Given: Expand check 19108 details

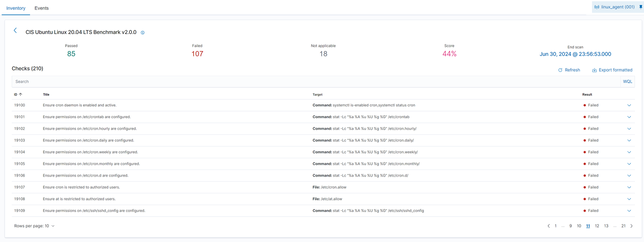Looking at the screenshot, I should [629, 199].
